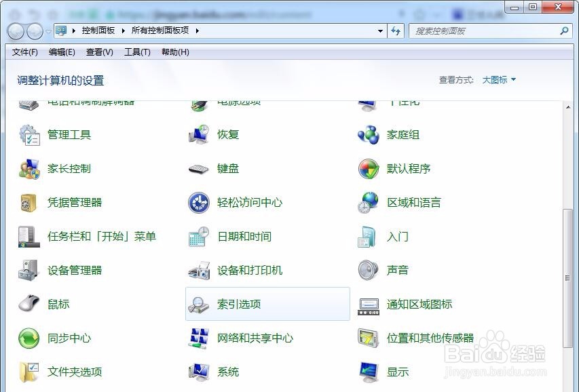Click the 区域和语言 text link

(414, 202)
